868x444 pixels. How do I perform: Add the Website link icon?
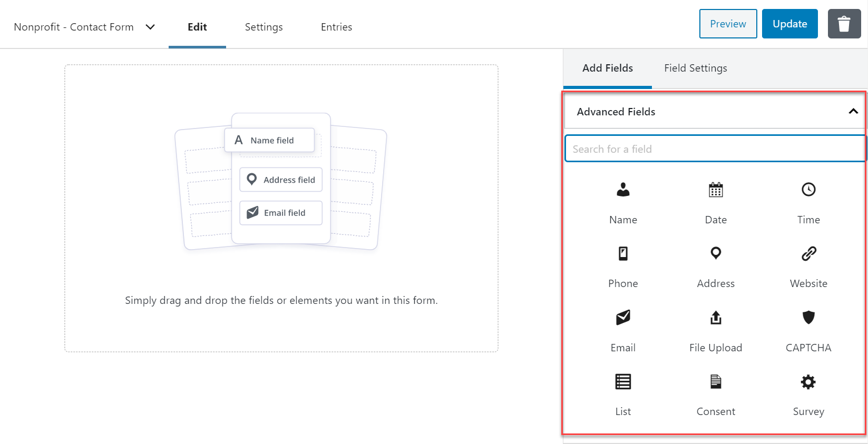click(x=808, y=254)
